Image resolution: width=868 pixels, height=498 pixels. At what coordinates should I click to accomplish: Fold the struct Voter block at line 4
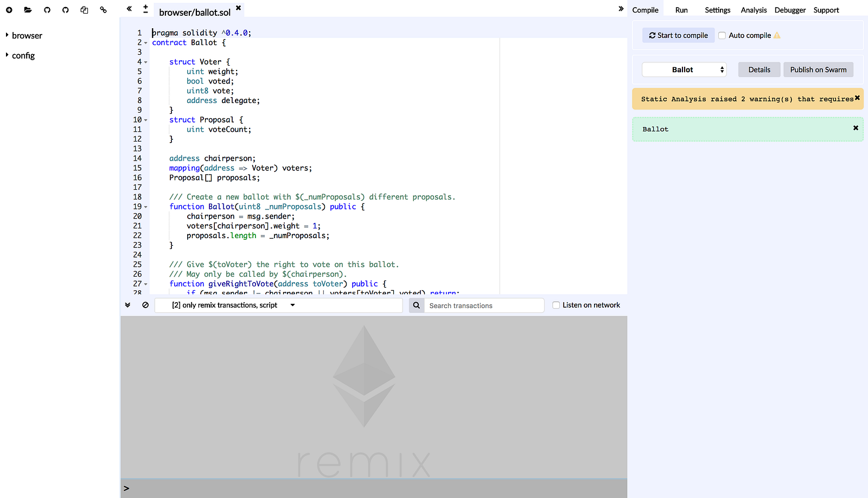pos(146,62)
